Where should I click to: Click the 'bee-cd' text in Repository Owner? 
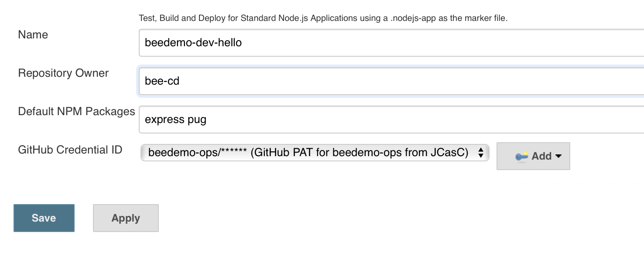pyautogui.click(x=162, y=81)
